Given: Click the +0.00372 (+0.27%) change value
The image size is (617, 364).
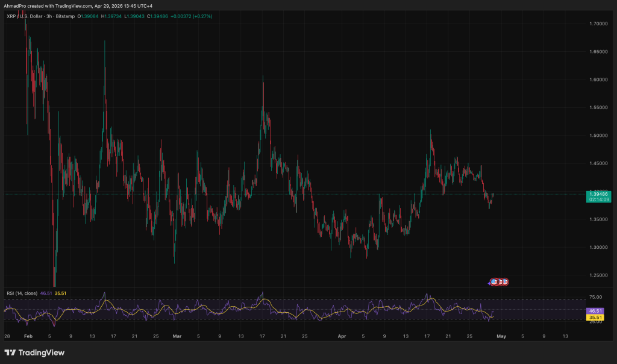Looking at the screenshot, I should click(192, 16).
